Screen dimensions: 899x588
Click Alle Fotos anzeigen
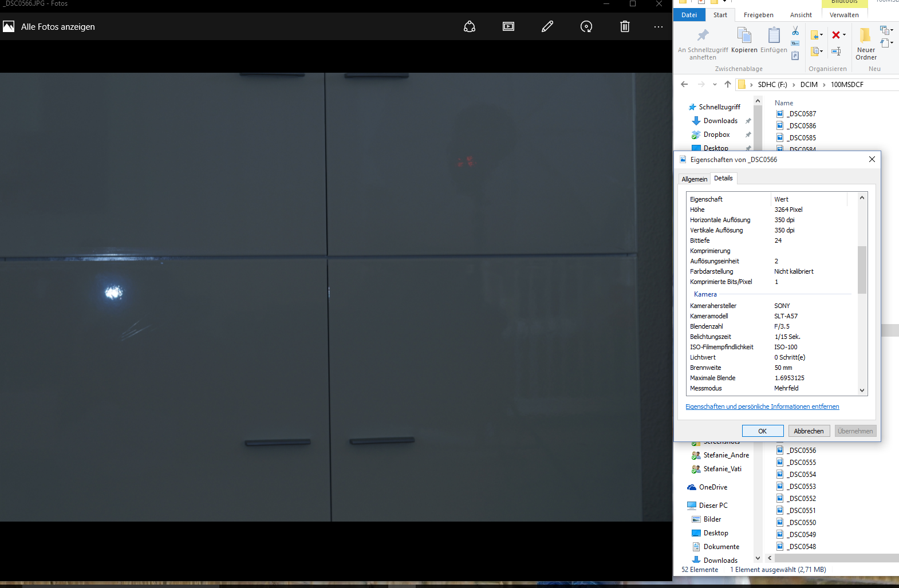pos(58,27)
